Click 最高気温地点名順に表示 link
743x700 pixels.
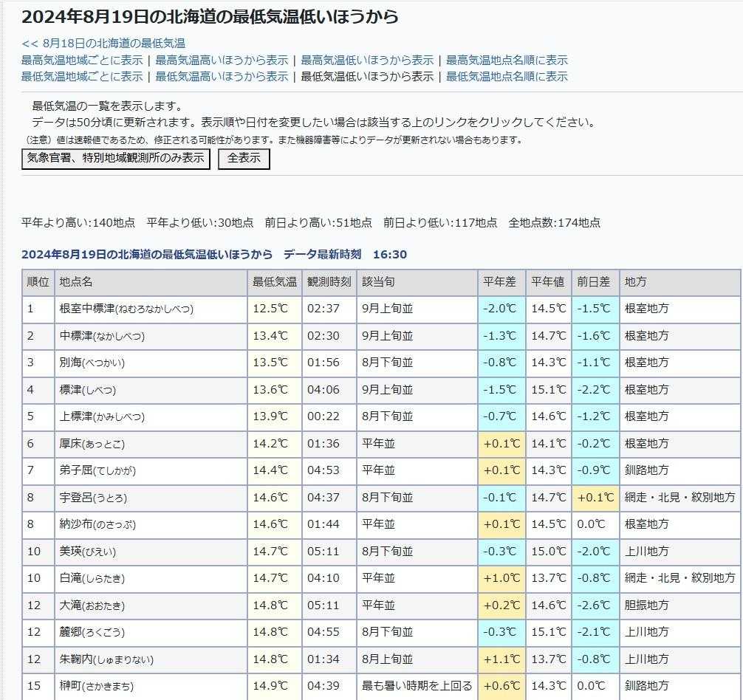click(x=507, y=60)
